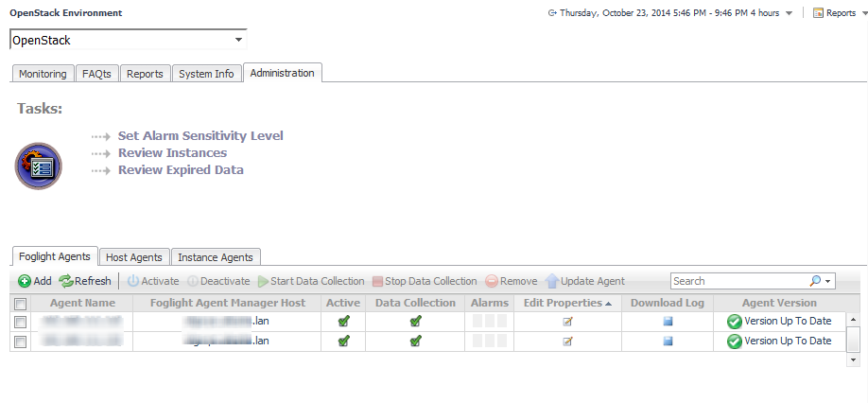Screen dimensions: 868x403
Task: Click the Update Agent button
Action: [x=585, y=281]
